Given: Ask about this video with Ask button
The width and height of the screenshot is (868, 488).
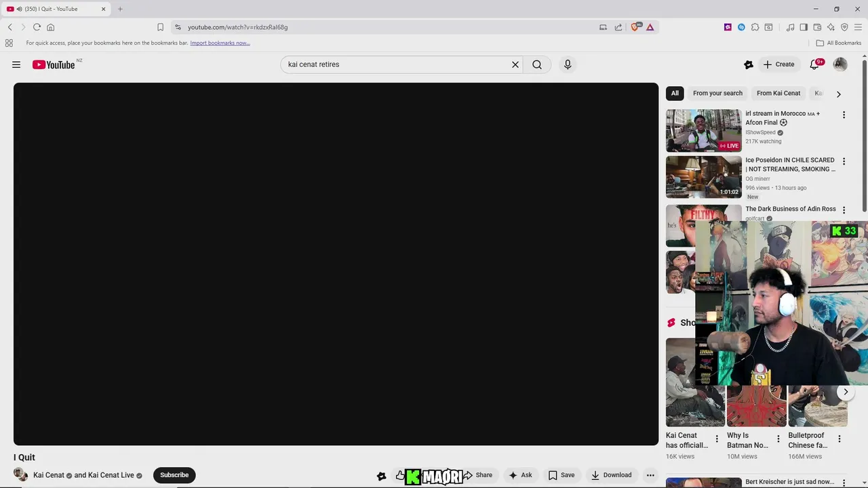Looking at the screenshot, I should pos(520,475).
